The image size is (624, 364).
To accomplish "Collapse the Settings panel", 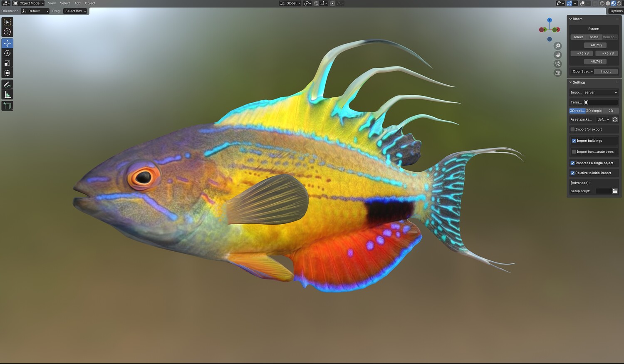I will [x=571, y=82].
